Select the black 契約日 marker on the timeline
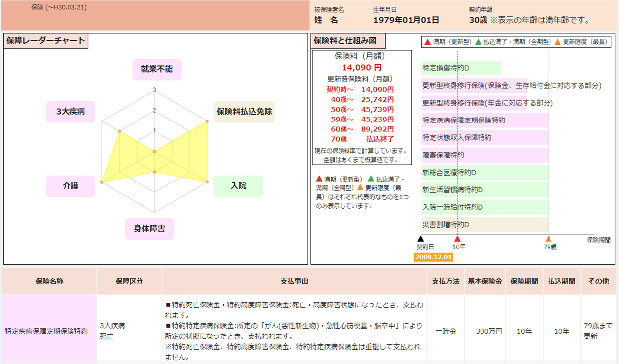The width and height of the screenshot is (619, 364). [x=420, y=239]
